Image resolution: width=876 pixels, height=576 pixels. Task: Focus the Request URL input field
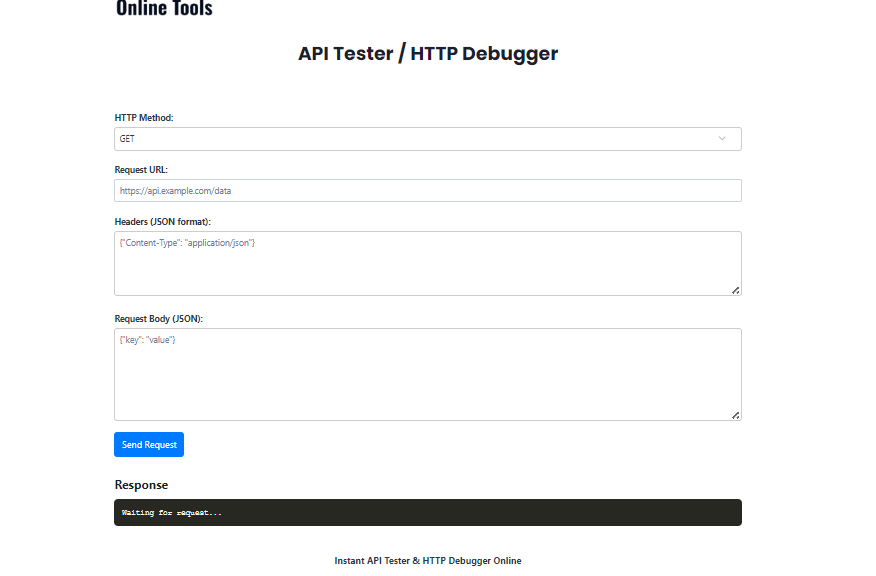[427, 191]
